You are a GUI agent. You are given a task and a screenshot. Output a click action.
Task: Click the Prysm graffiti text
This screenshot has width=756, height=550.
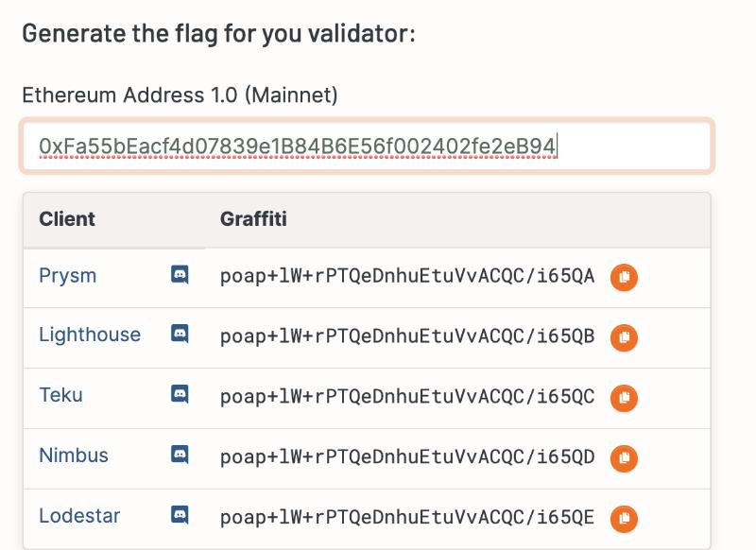coord(407,276)
